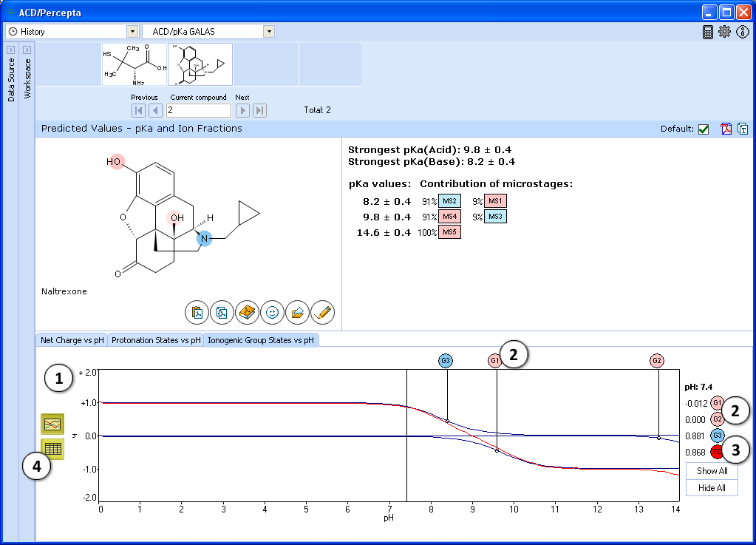This screenshot has height=545, width=756.
Task: Open the Protonation States vs pH tab
Action: point(156,341)
